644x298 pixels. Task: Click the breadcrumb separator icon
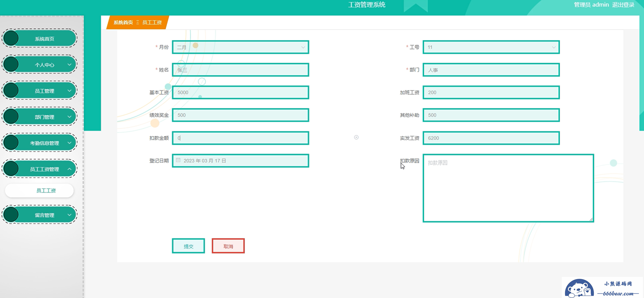pos(138,22)
